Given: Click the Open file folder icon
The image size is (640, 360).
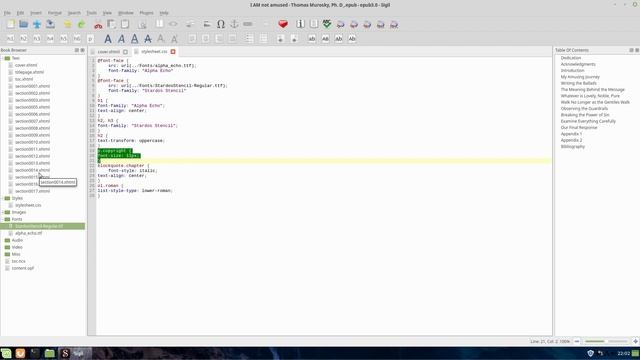Looking at the screenshot, I should click(24, 24).
